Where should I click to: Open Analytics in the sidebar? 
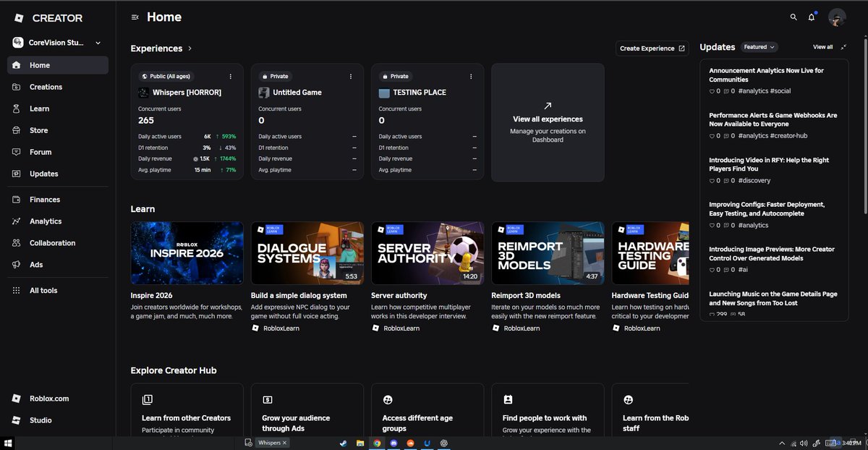58,221
